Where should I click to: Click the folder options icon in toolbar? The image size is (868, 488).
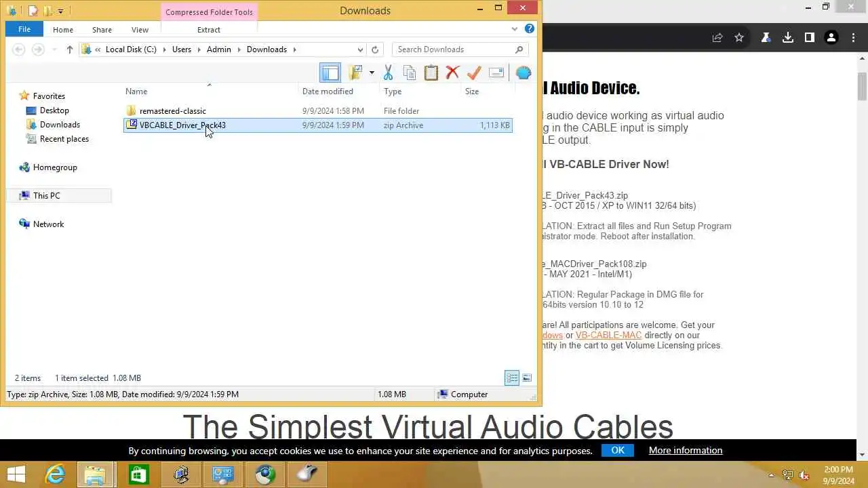tap(356, 73)
